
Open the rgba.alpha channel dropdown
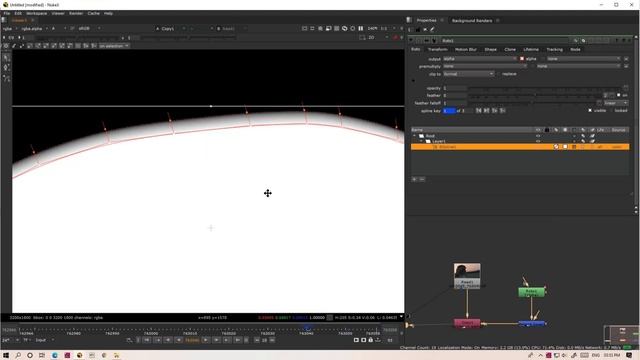[x=34, y=29]
